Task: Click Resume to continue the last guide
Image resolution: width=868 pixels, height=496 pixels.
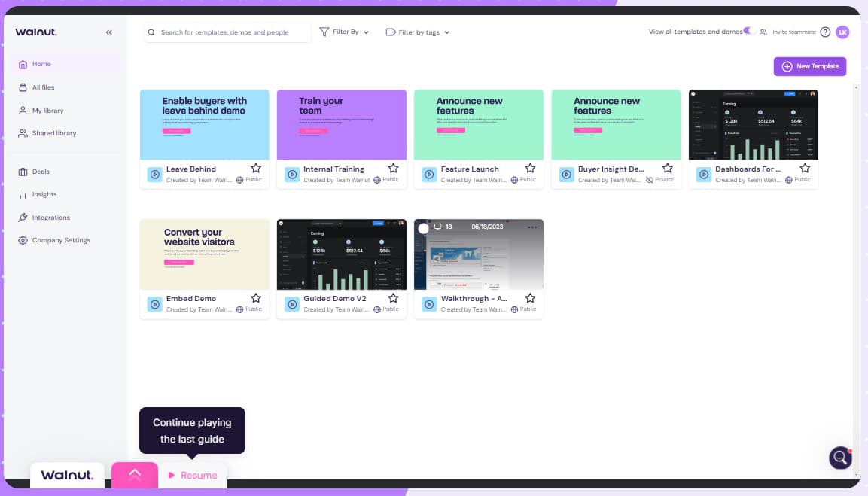Action: tap(192, 475)
